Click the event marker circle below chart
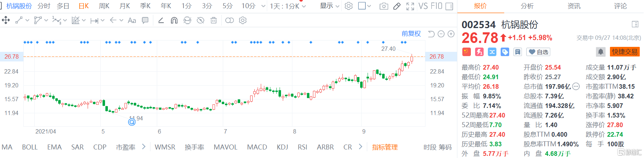Viewport: 644px width, 158px height. [x=132, y=122]
